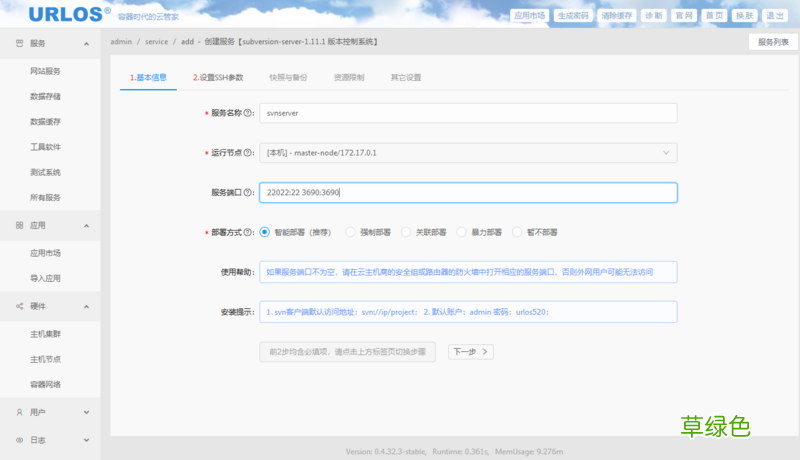
Task: Click the 服务端口 input field
Action: tap(468, 192)
